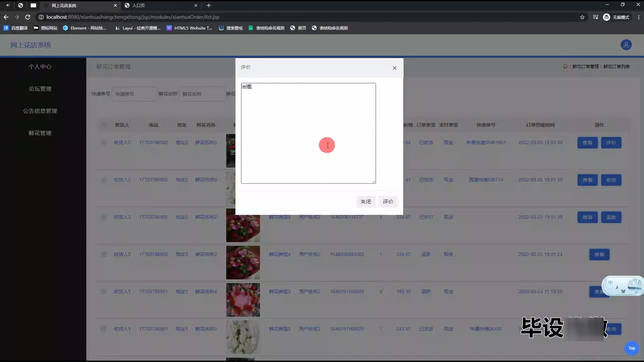This screenshot has width=644, height=362.
Task: Submit the review with the 评价 button
Action: click(x=388, y=201)
